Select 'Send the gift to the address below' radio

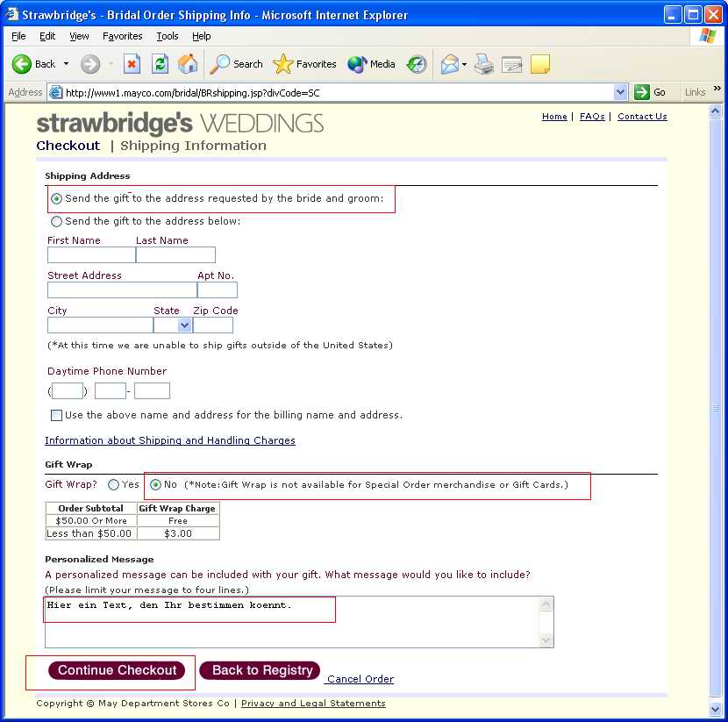56,221
